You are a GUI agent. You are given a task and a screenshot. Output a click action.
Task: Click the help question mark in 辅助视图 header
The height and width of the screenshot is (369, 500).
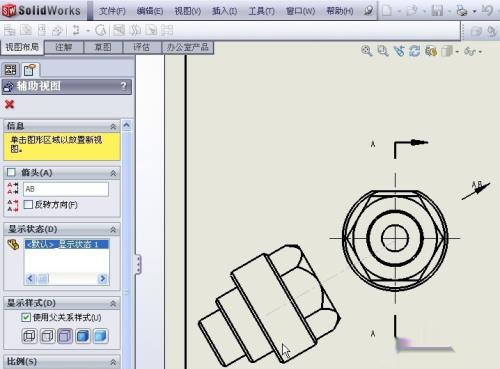point(123,86)
